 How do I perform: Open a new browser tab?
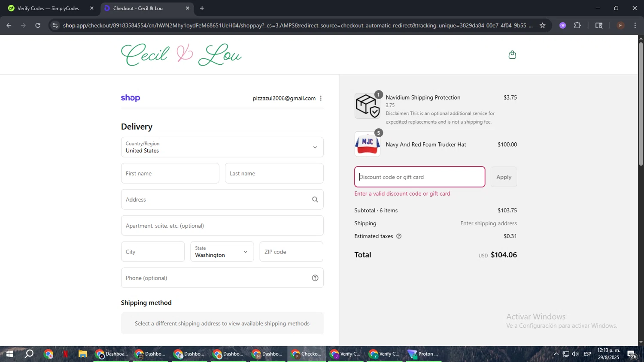click(x=202, y=8)
